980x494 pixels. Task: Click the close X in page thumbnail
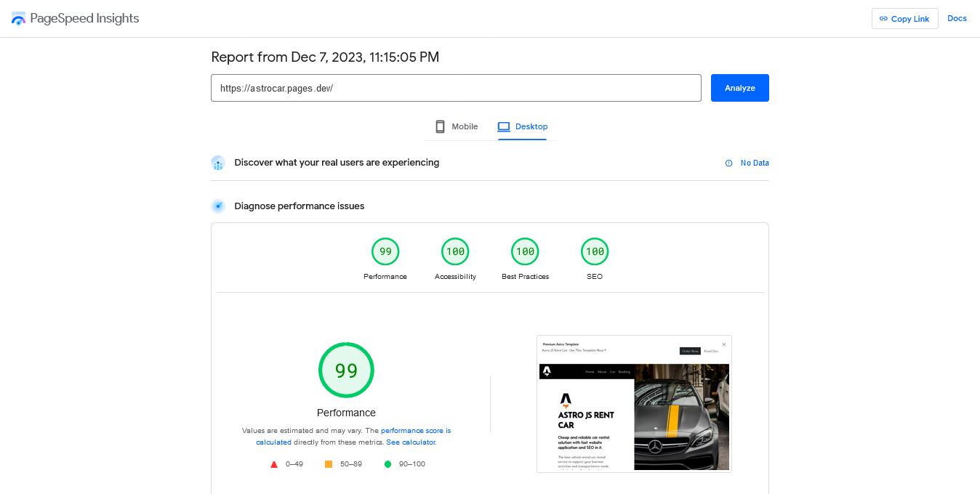(x=724, y=344)
